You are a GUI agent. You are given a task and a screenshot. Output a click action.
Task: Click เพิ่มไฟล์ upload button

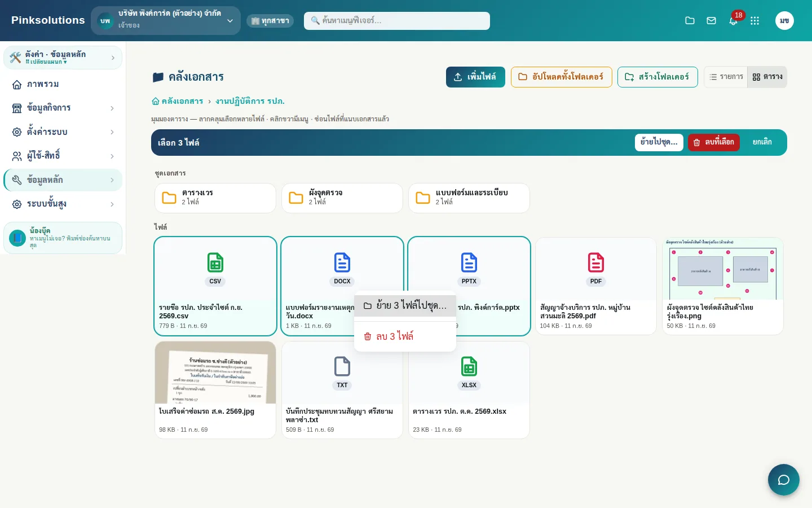[475, 77]
